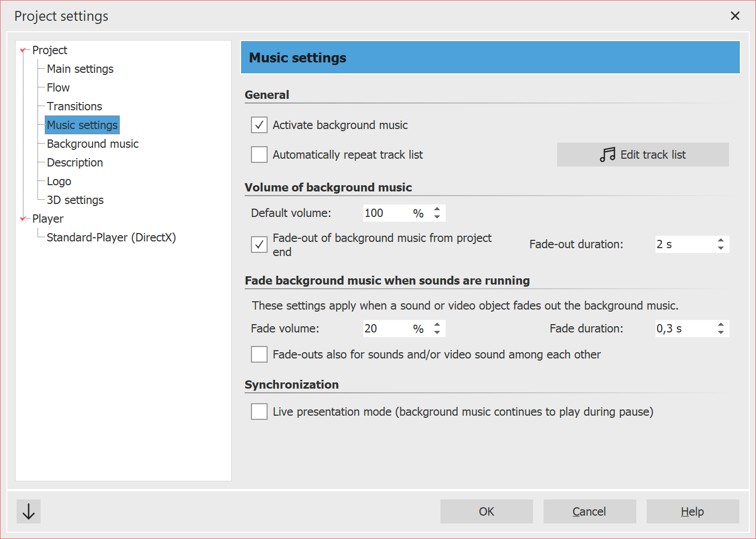756x539 pixels.
Task: Open Help for project settings
Action: tap(692, 511)
